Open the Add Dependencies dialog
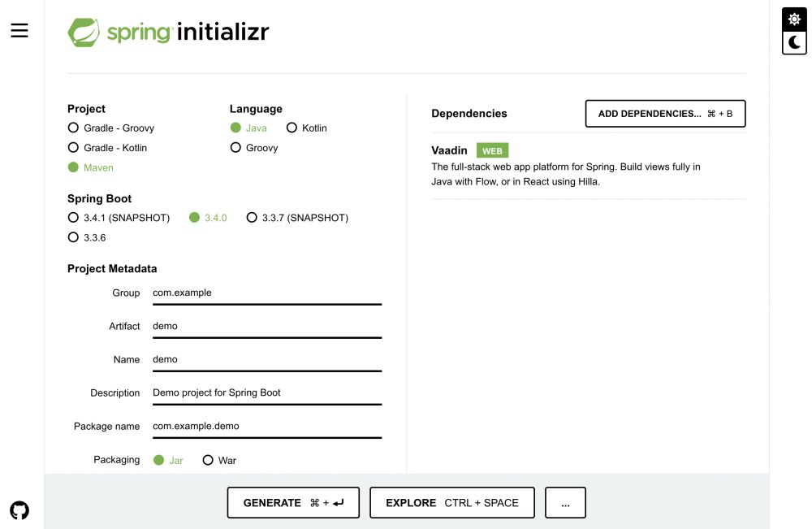 pos(665,114)
